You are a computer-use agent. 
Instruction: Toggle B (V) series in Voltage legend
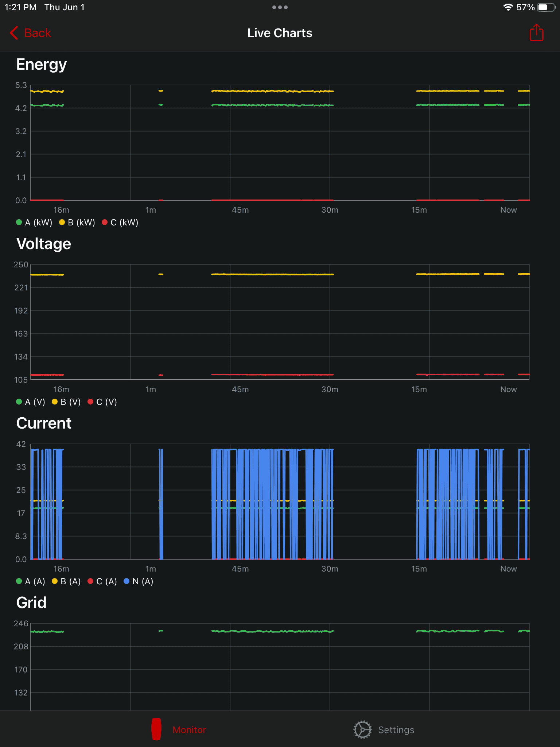67,402
